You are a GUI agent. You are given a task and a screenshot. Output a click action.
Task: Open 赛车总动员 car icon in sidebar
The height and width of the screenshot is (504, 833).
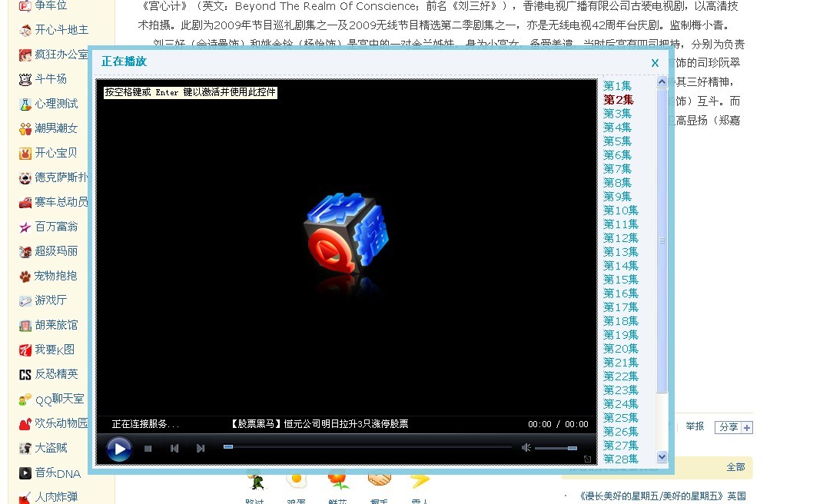[25, 202]
